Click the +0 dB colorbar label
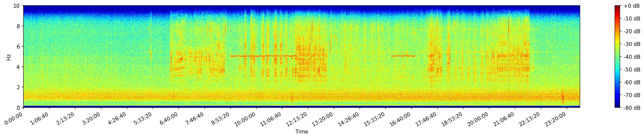 point(631,6)
